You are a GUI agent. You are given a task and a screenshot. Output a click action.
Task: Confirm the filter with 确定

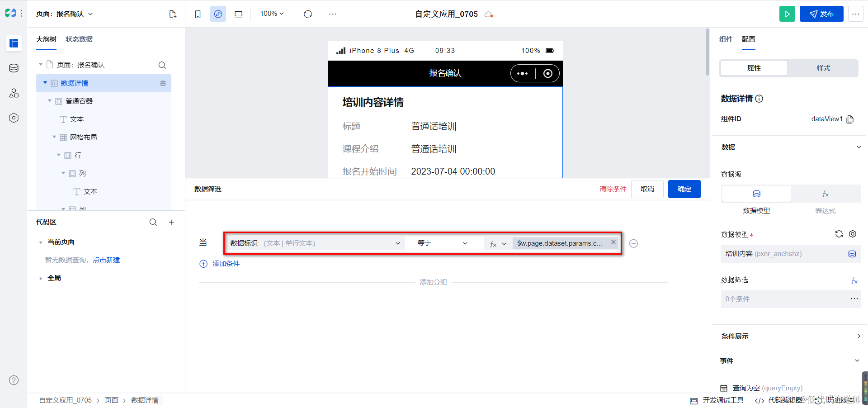coord(684,189)
